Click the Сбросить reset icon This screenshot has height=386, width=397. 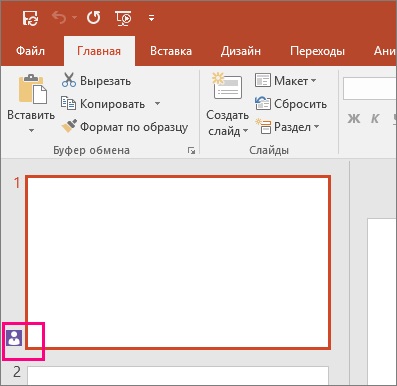263,103
